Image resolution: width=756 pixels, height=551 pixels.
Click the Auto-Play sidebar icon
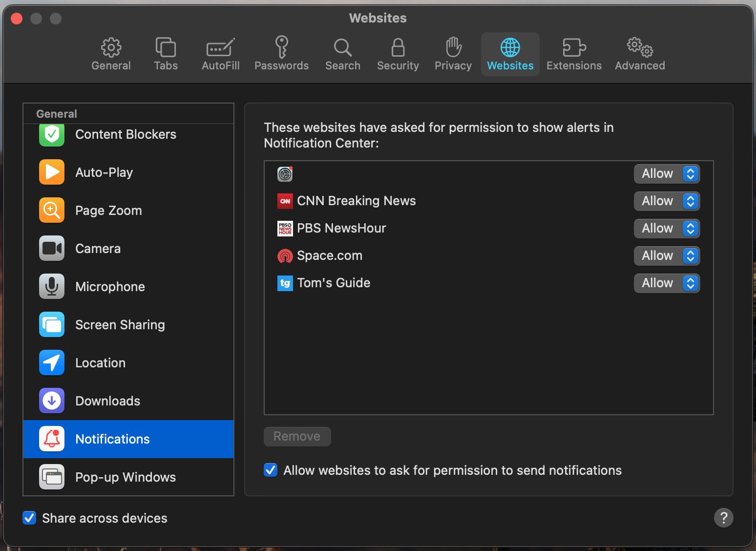(x=51, y=172)
